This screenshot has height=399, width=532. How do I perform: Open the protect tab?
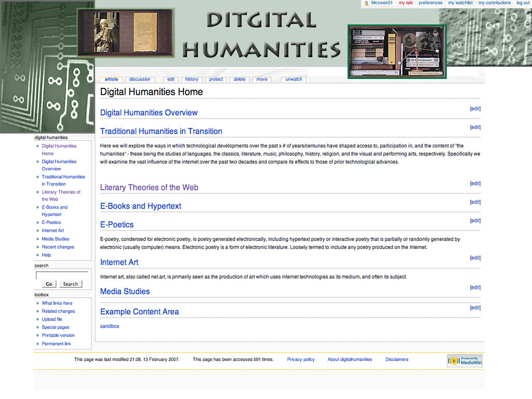pyautogui.click(x=216, y=79)
